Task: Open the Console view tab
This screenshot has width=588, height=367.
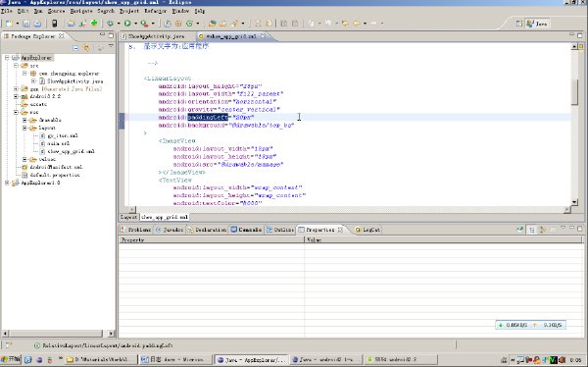Action: coord(246,230)
